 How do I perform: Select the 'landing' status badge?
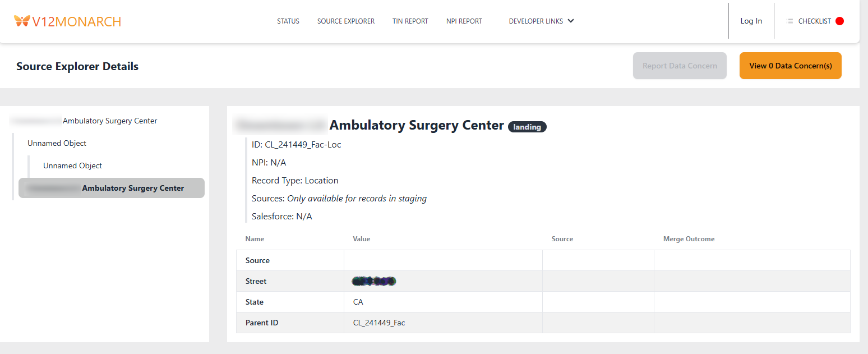pos(527,127)
